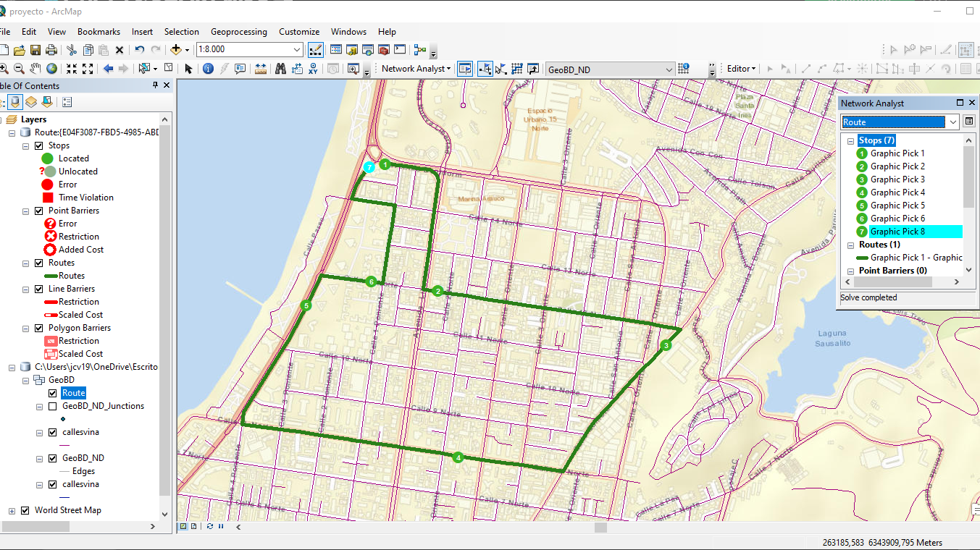Select the Create Network Location tool
The image size is (980, 550).
click(x=485, y=69)
